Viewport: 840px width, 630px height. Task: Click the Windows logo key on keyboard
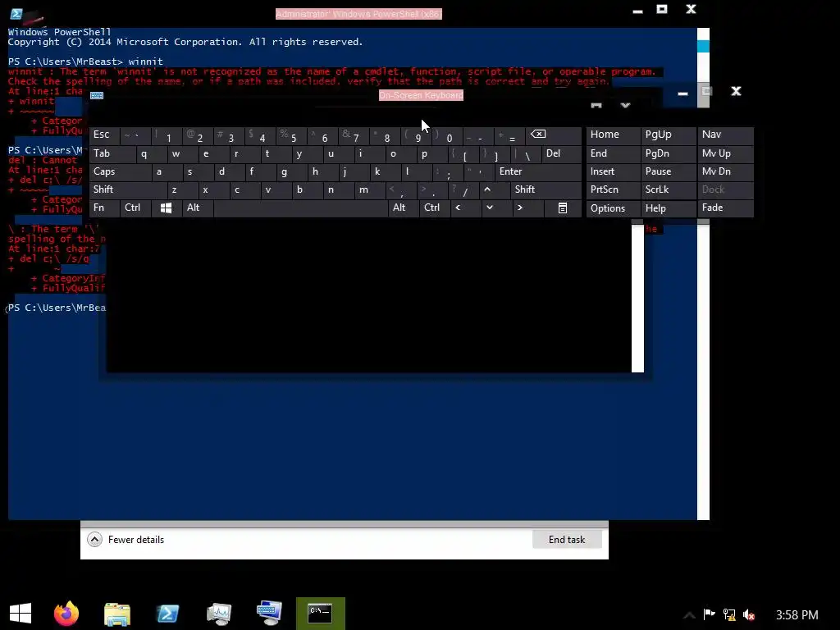tap(166, 208)
